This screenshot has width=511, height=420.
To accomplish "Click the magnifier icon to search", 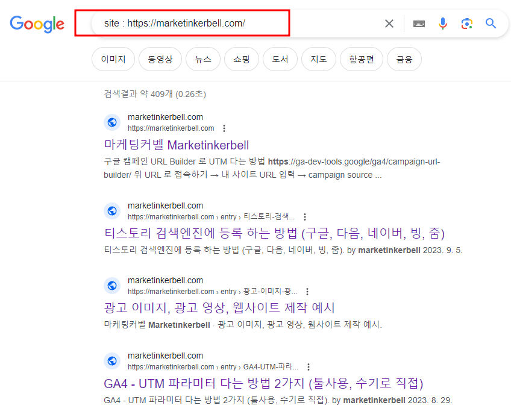I will click(x=491, y=23).
